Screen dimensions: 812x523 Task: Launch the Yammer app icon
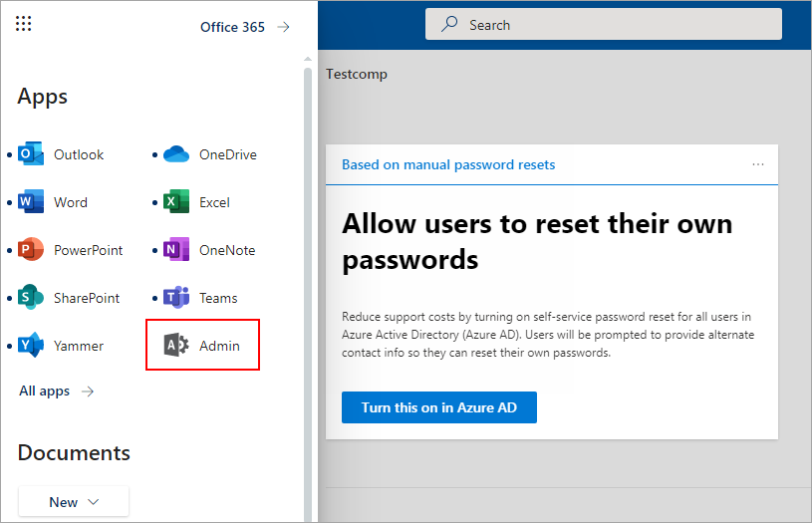pyautogui.click(x=32, y=346)
